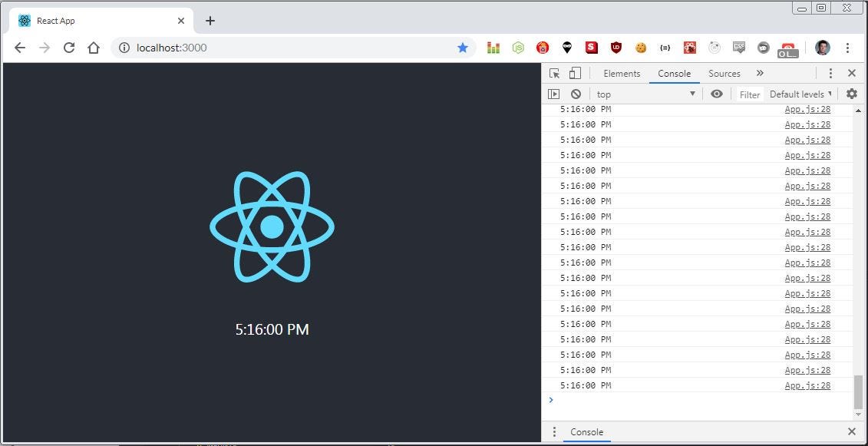868x446 pixels.
Task: Bookmark the page with the star
Action: click(463, 48)
